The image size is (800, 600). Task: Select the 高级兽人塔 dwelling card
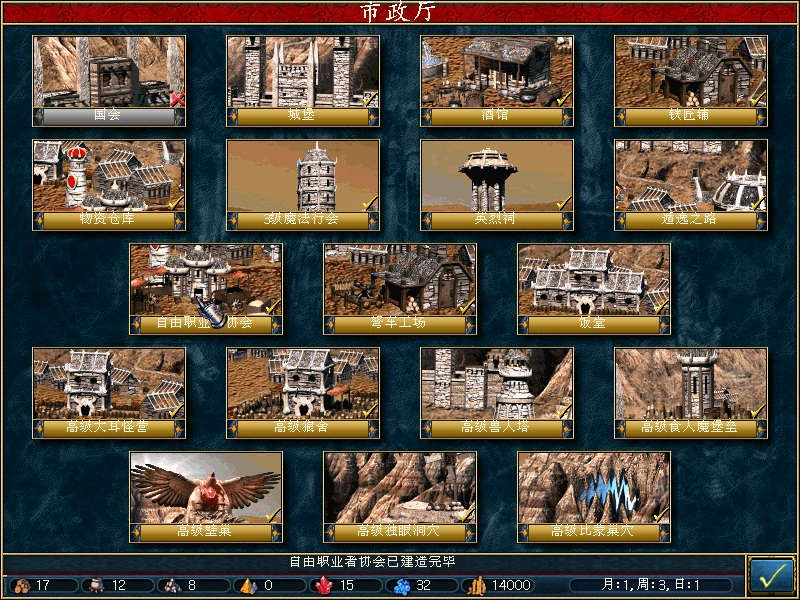[x=497, y=393]
